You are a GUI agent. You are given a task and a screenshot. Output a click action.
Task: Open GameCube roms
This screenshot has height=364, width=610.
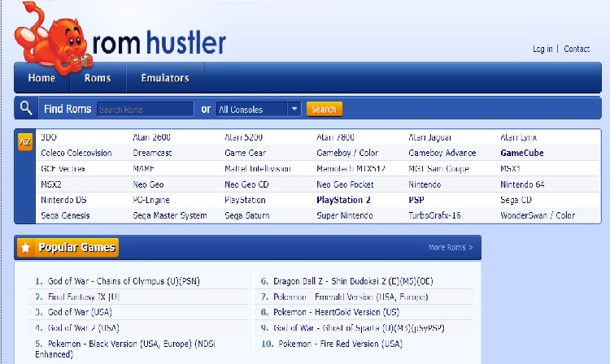tap(522, 153)
